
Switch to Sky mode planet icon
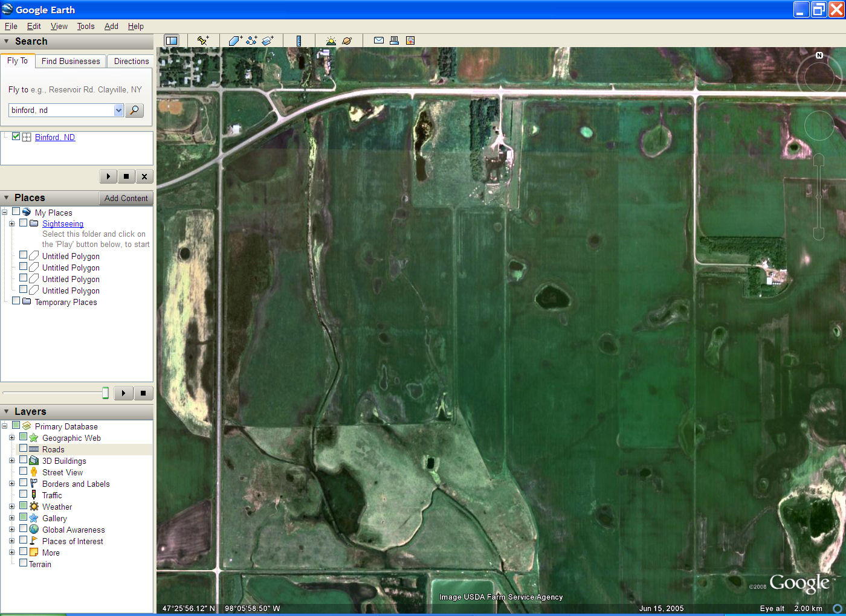point(347,40)
